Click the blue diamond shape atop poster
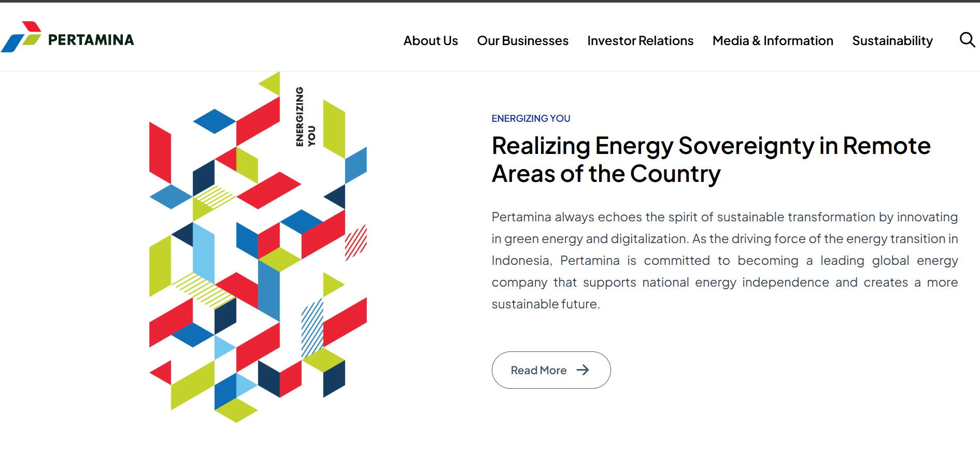The width and height of the screenshot is (980, 453). click(x=215, y=121)
